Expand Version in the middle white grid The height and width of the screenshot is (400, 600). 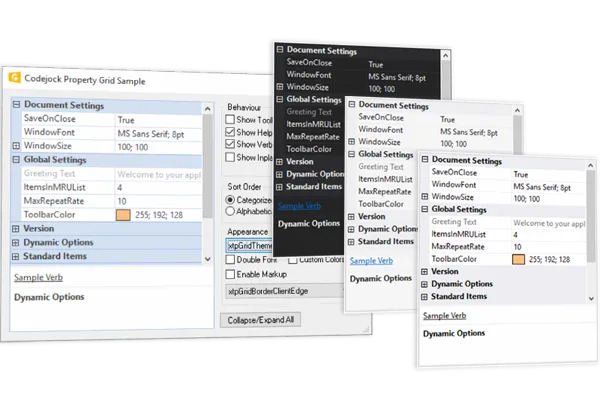pos(351,217)
